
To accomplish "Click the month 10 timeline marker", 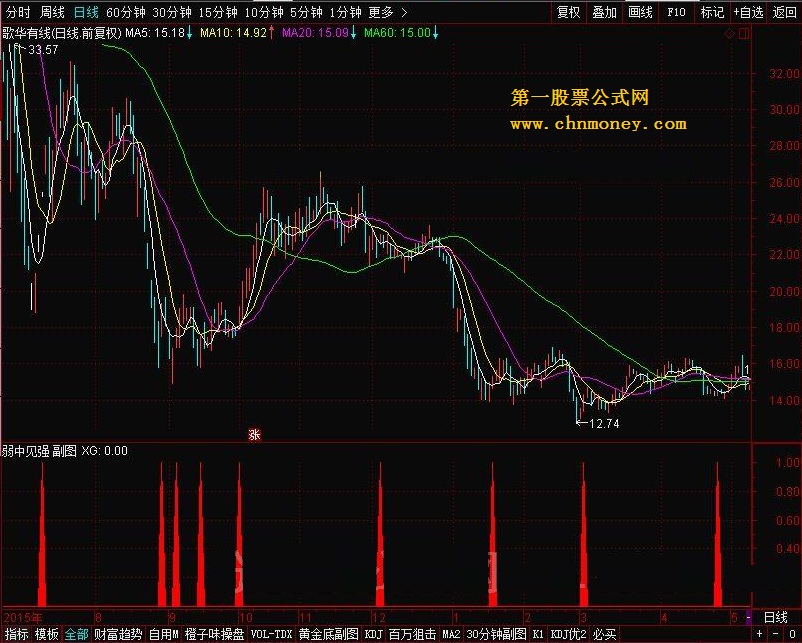I will [x=246, y=617].
